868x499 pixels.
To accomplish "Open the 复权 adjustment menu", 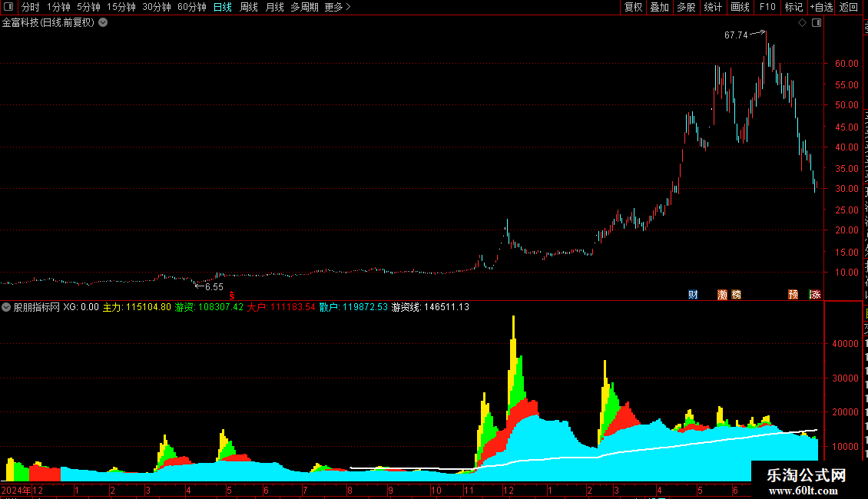I will 633,7.
